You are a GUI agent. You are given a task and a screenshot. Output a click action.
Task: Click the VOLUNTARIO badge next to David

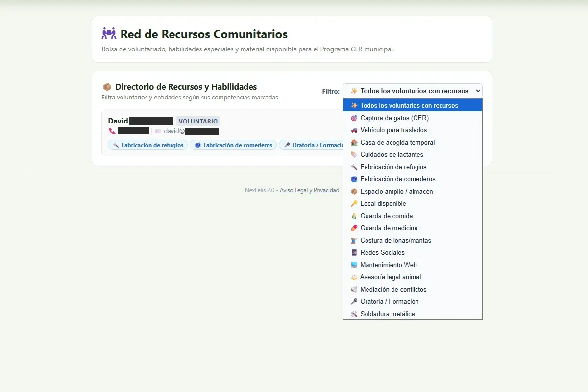[x=198, y=121]
